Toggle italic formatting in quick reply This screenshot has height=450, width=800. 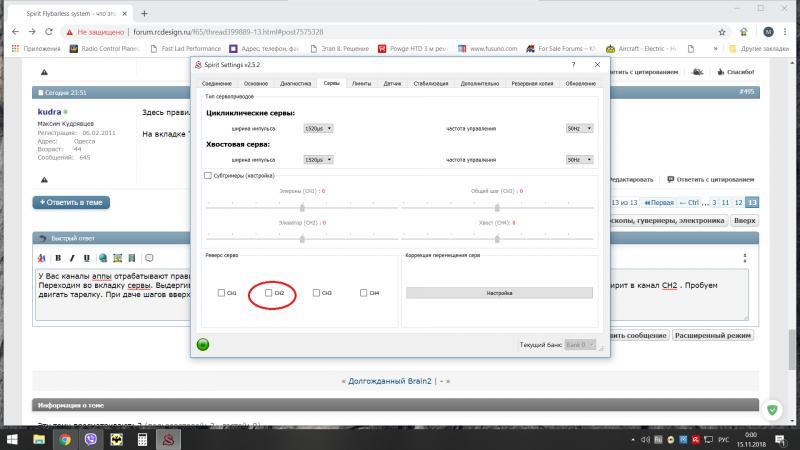tap(71, 258)
